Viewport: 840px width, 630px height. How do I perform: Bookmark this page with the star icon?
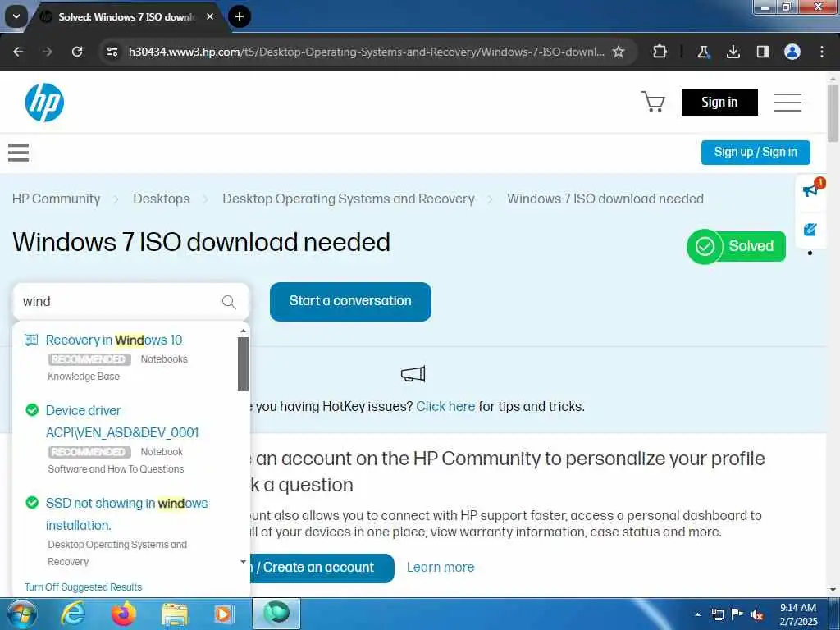pos(619,52)
